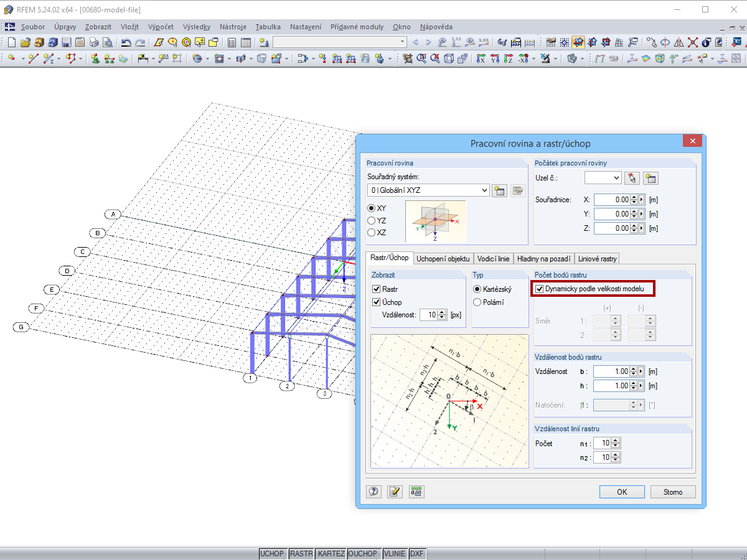Click the zoom window magnifier icon
This screenshot has height=560, width=747.
421,58
